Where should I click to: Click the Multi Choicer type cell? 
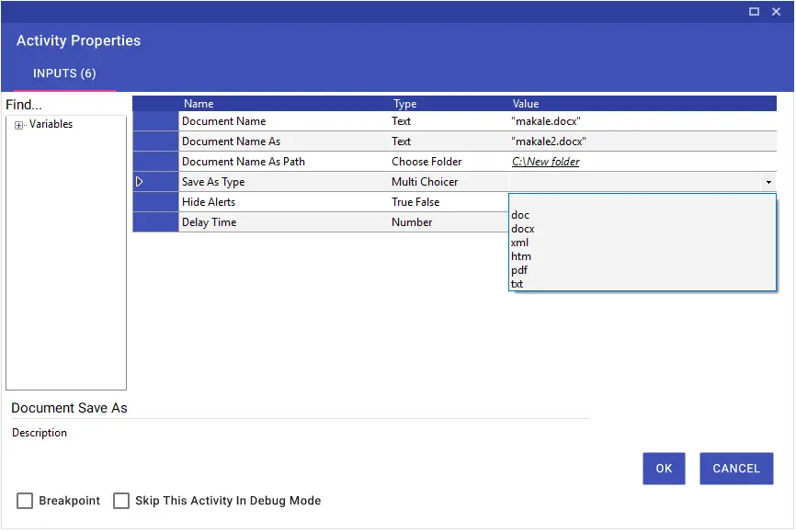[425, 182]
